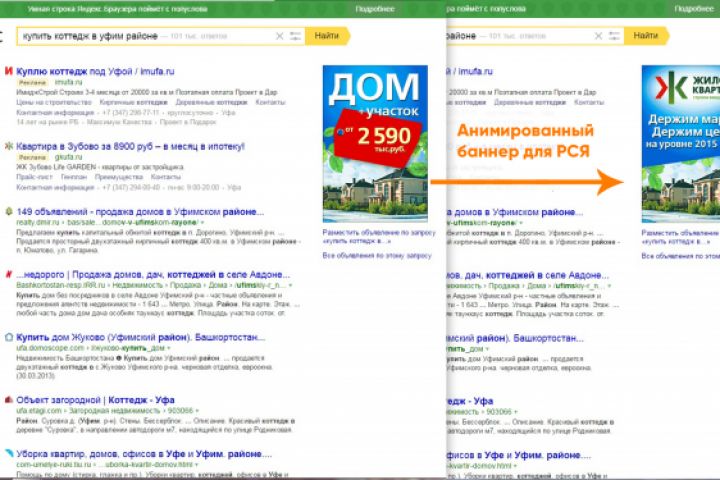Open the 'Объект загородной | Коттедж - Уфа' result
The image size is (720, 480).
coord(95,400)
